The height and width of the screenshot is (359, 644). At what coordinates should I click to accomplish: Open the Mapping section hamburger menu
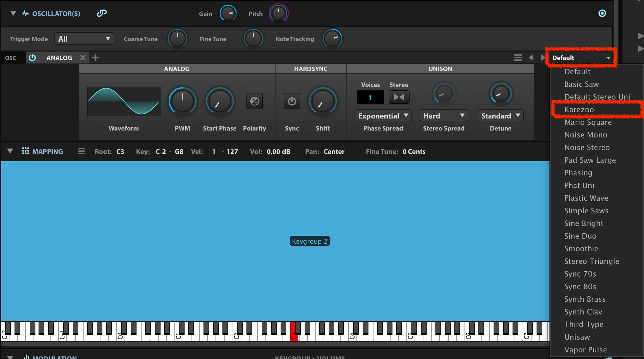(x=82, y=151)
